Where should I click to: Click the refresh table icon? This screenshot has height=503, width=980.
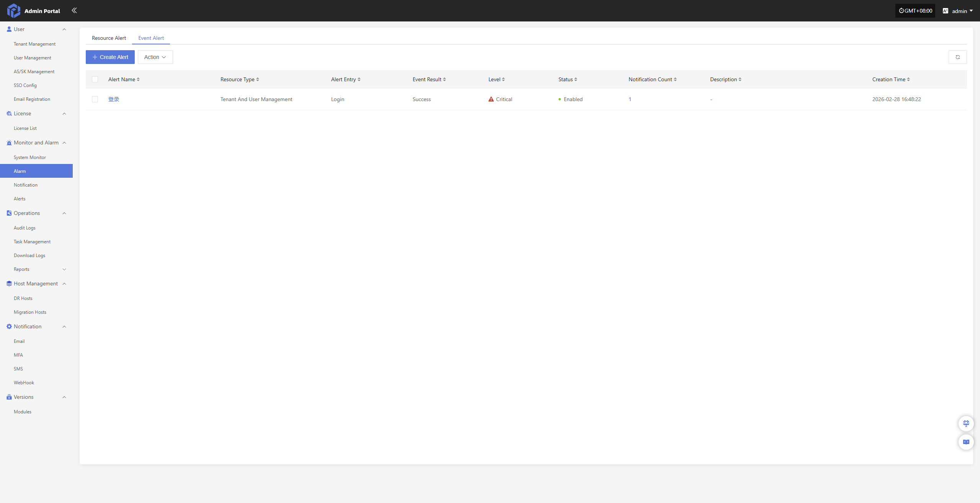957,57
